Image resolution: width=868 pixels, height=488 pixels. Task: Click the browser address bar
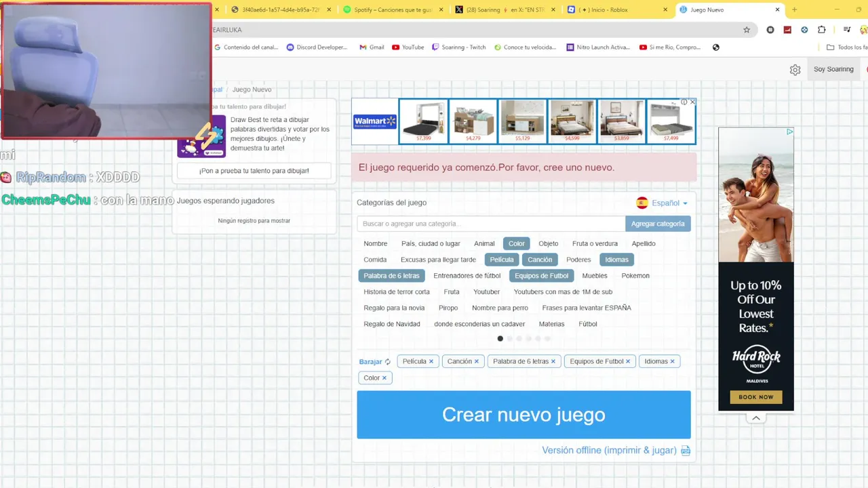(475, 30)
